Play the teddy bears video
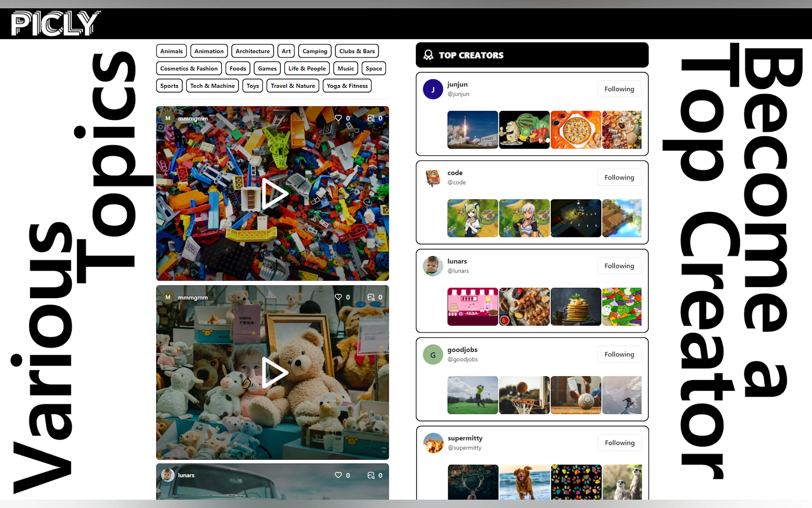Screen dimensions: 812x508 274,372
